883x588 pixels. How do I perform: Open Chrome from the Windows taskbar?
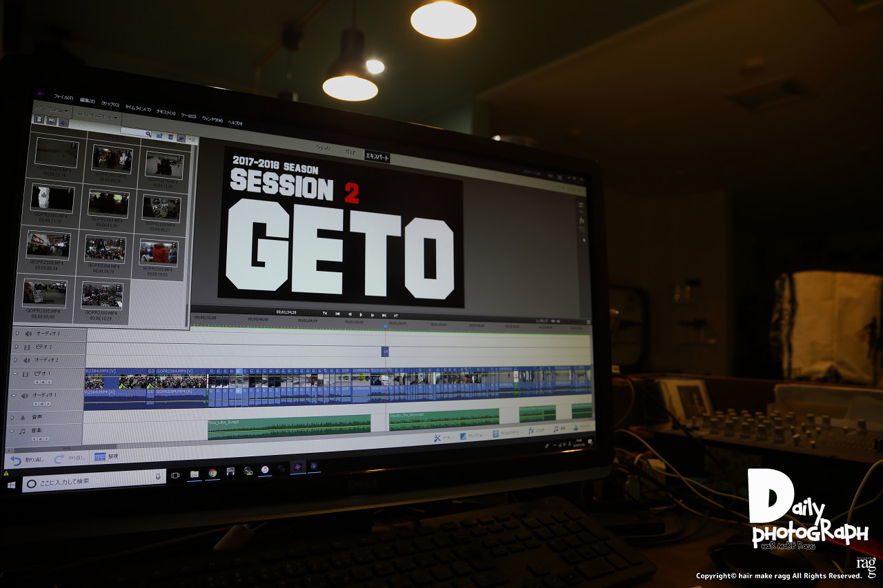click(x=212, y=473)
